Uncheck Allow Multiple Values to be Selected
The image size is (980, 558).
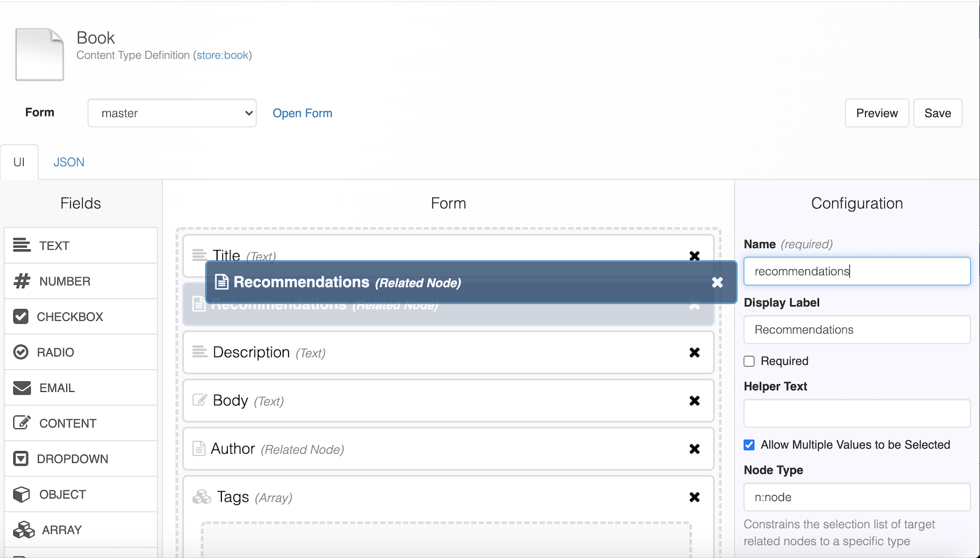[x=749, y=445]
